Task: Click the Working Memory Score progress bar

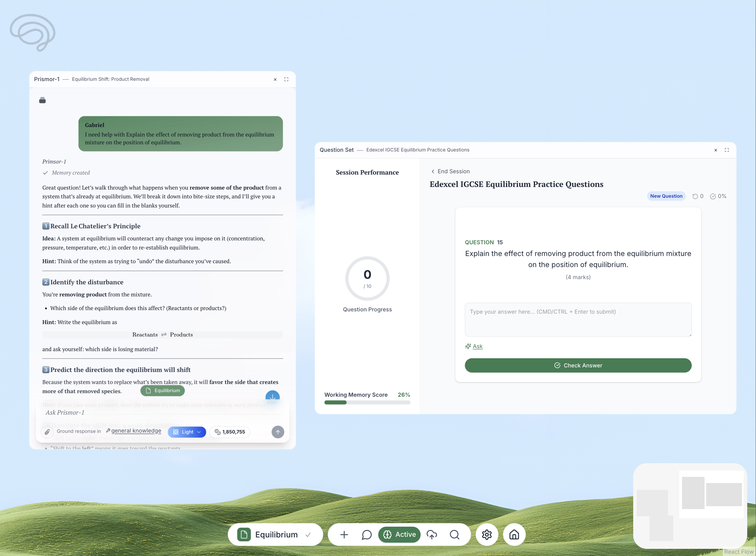Action: 367,403
